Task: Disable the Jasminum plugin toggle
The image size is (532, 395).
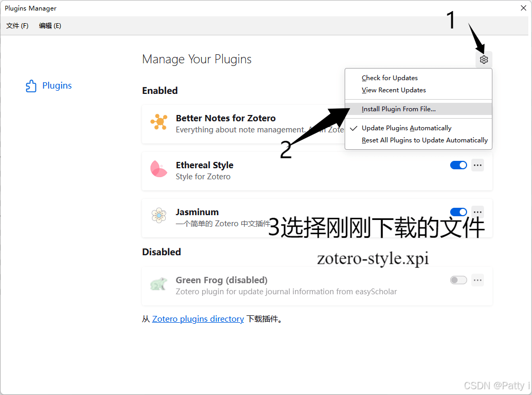Action: (x=458, y=212)
